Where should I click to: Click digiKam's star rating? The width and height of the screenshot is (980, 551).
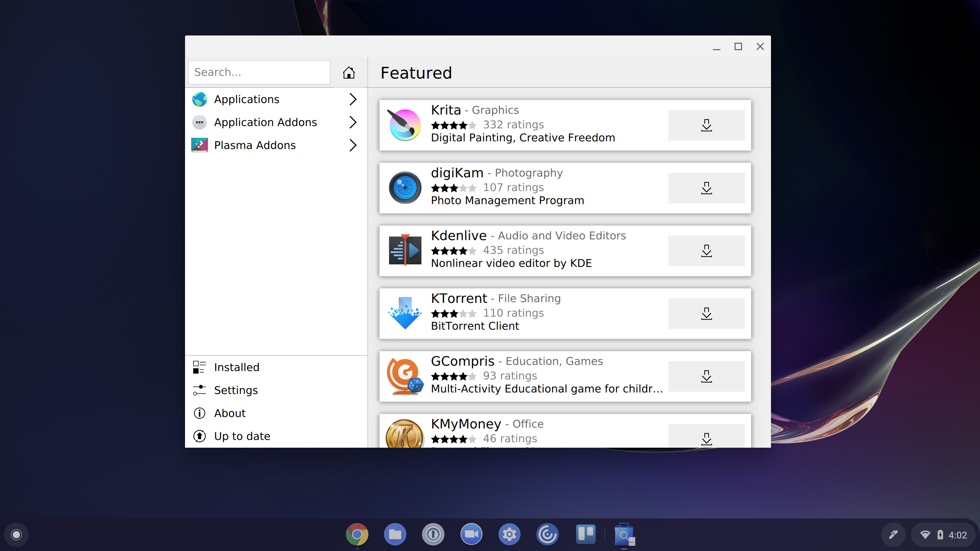point(454,188)
